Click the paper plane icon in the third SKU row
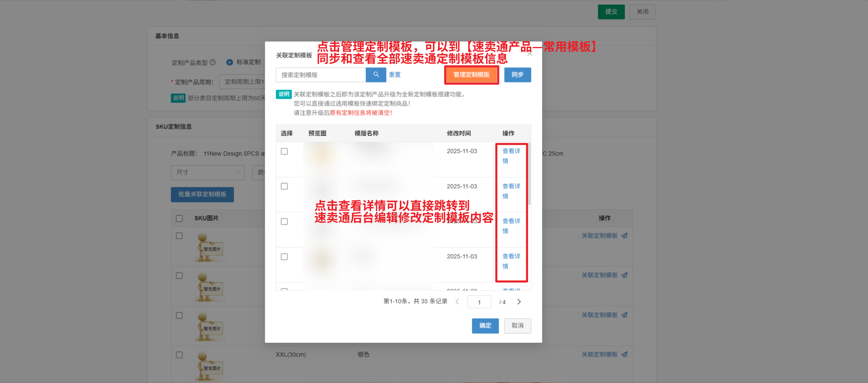868x383 pixels. tap(625, 315)
